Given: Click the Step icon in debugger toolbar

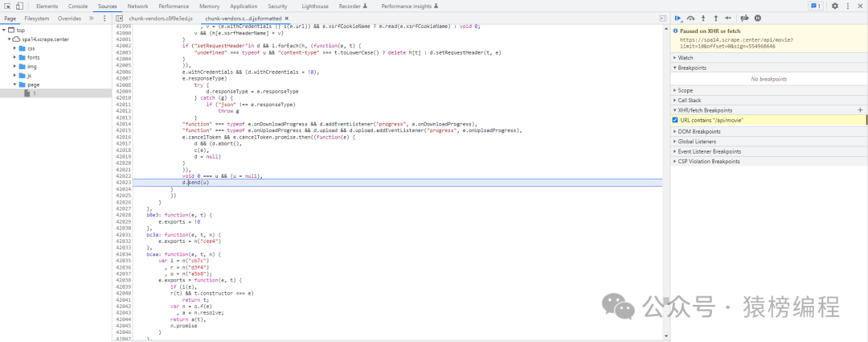Looking at the screenshot, I should pos(728,19).
